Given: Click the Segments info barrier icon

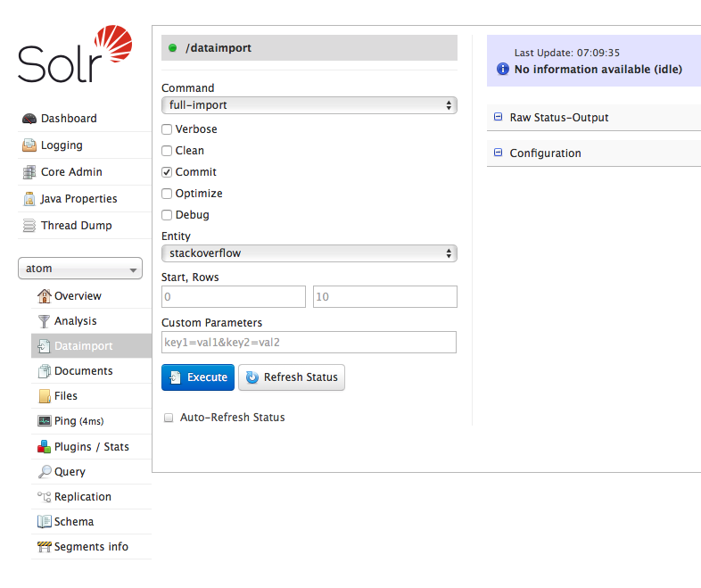Looking at the screenshot, I should (45, 546).
